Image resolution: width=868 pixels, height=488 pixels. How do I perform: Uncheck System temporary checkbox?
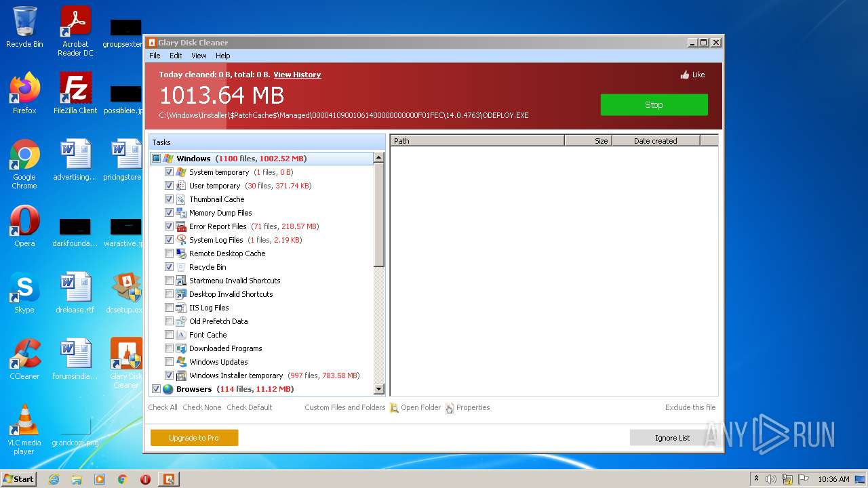point(170,172)
